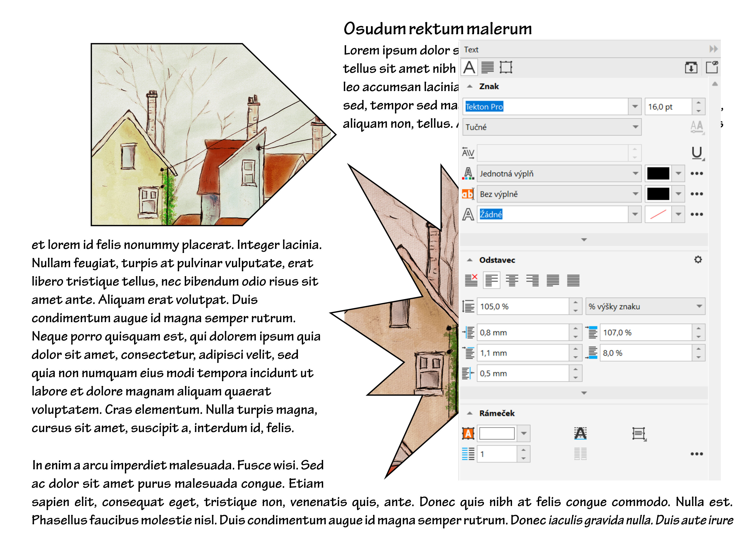Select the no-alignment icon with red X

pos(471,280)
